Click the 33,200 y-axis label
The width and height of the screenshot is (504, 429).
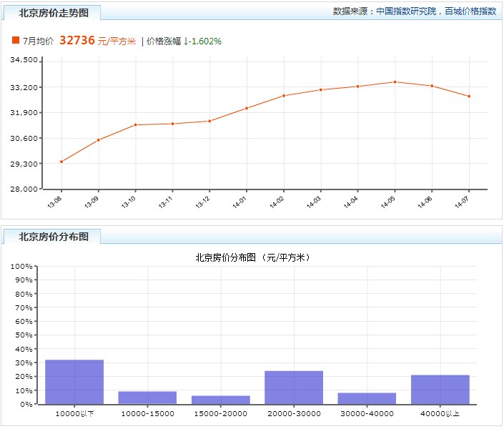[x=24, y=87]
